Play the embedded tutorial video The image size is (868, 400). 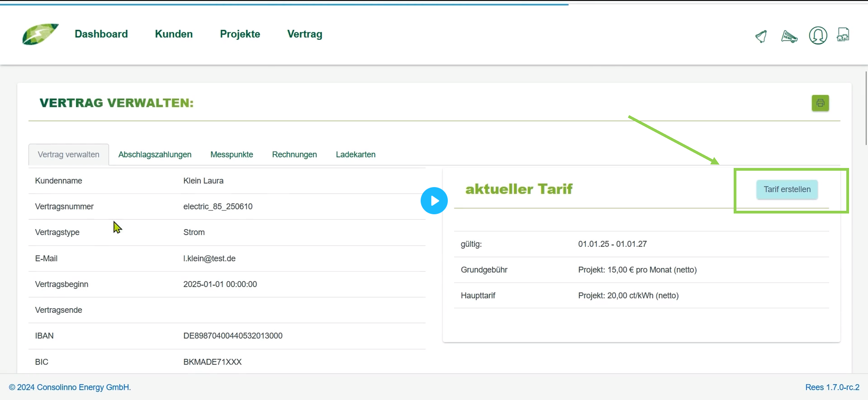434,200
